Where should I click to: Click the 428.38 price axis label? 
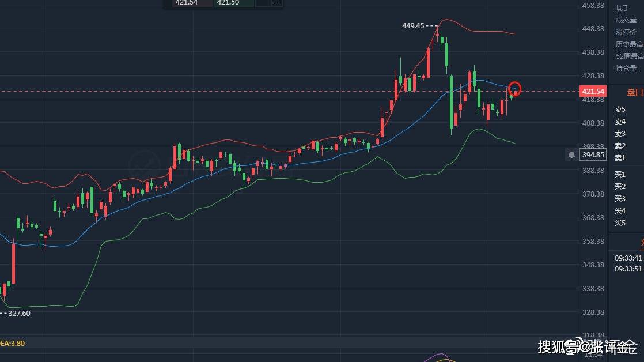coord(593,76)
